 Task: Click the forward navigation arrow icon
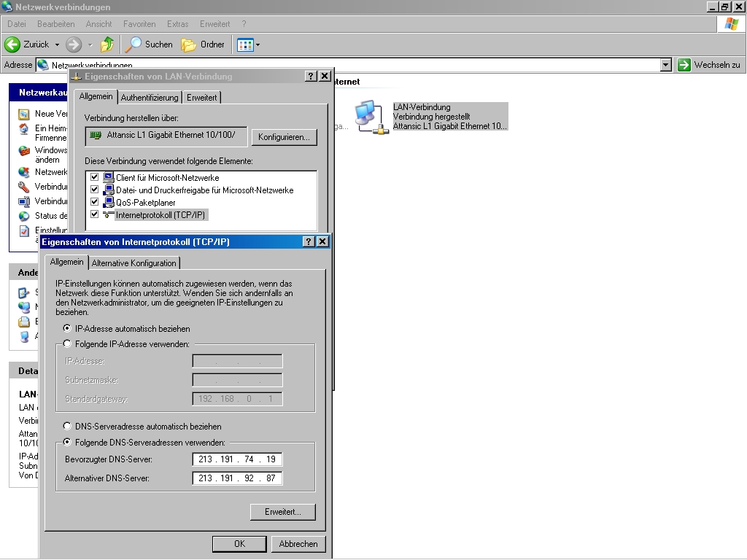click(x=74, y=44)
